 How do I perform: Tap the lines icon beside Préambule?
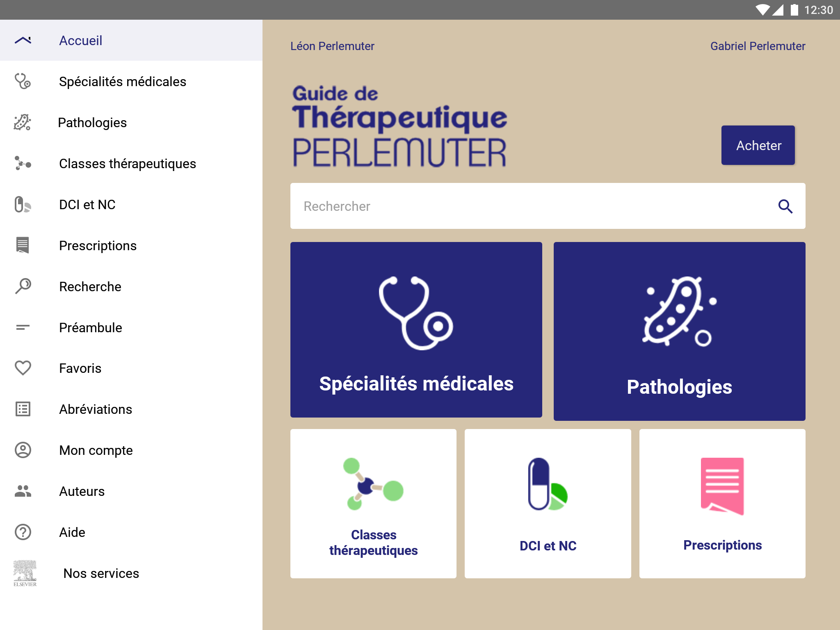pyautogui.click(x=23, y=327)
